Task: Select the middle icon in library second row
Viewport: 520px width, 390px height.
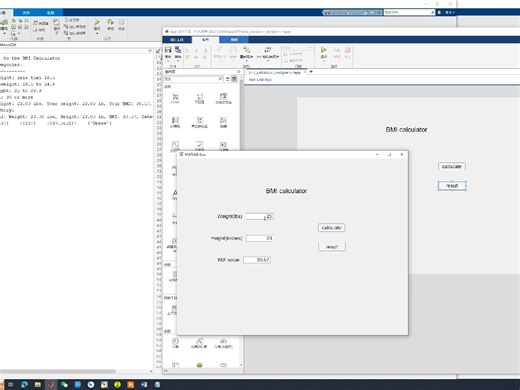Action: [x=199, y=120]
